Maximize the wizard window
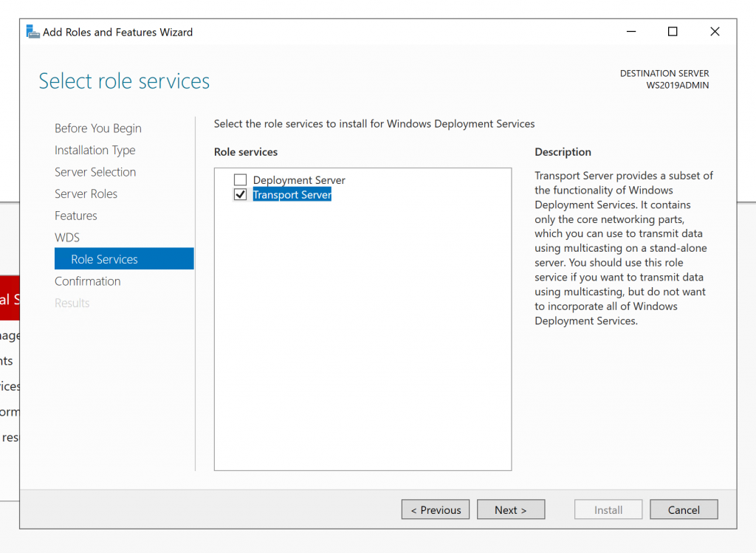This screenshot has width=756, height=553. (673, 32)
